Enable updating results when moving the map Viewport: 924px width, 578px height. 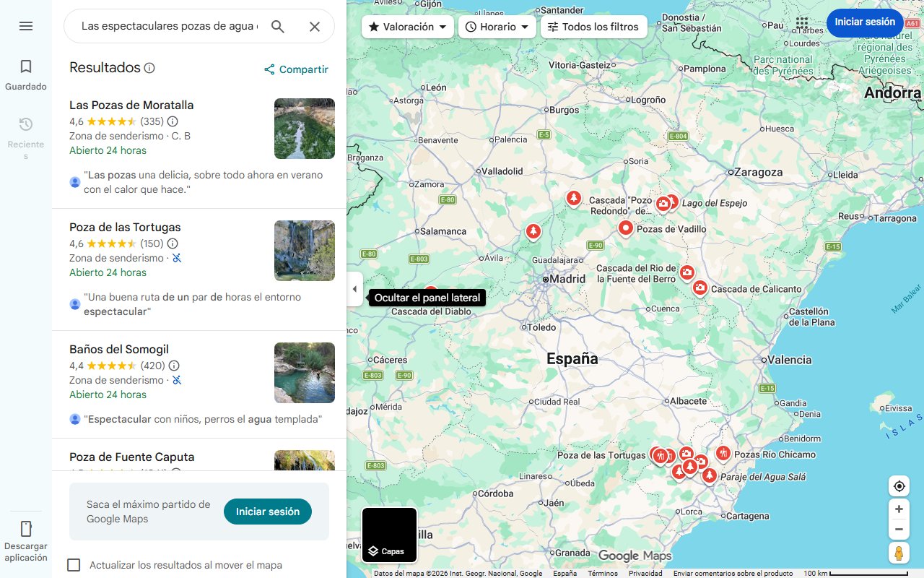(x=74, y=565)
